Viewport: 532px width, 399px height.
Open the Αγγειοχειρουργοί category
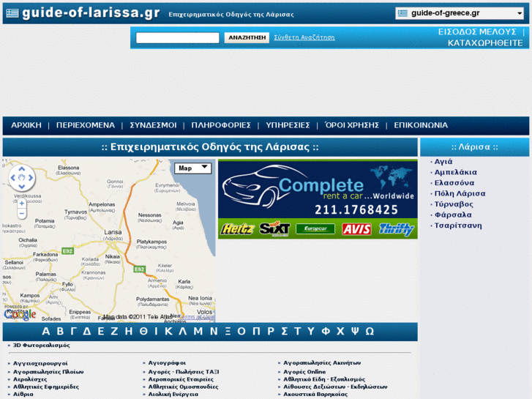point(40,363)
